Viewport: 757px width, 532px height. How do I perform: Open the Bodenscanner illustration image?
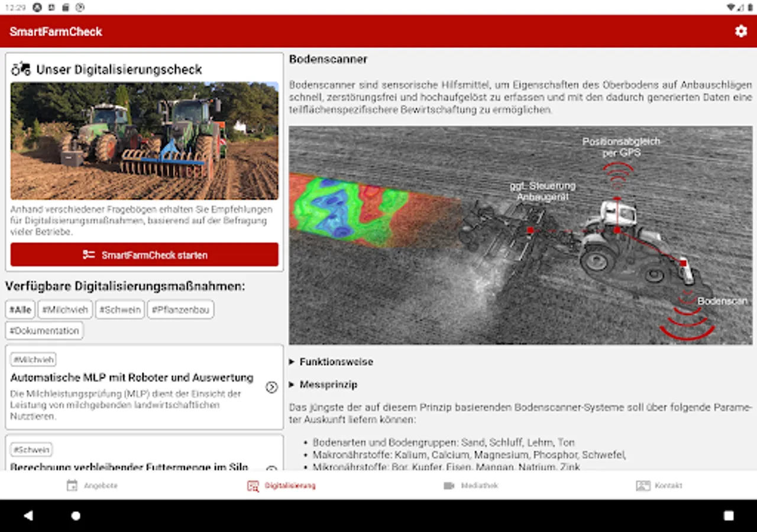pos(520,235)
